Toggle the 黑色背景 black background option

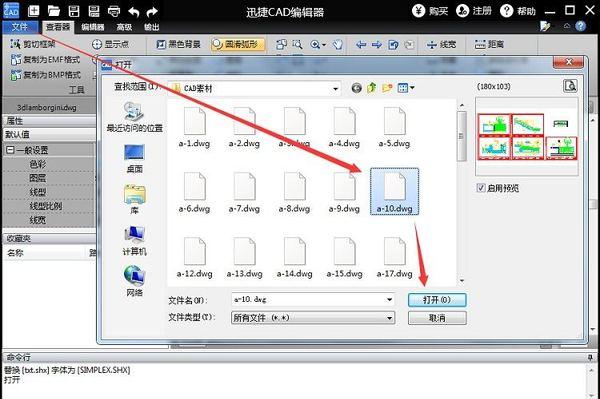pos(179,44)
